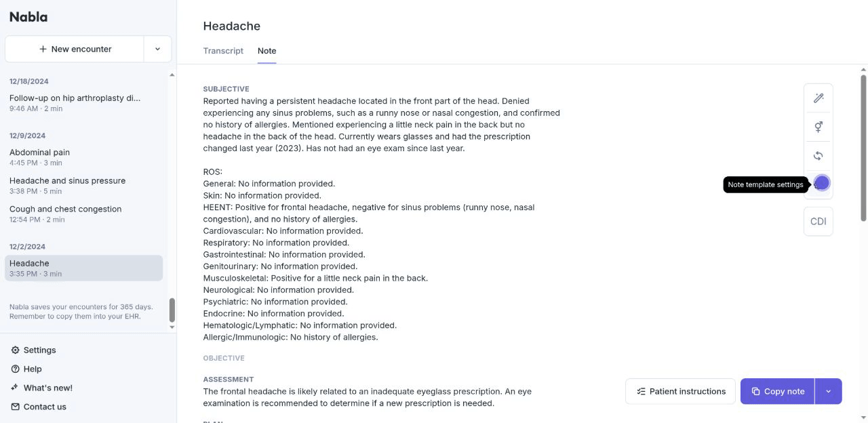Click Contact us in the sidebar
Viewport: 868px width, 423px height.
pos(44,407)
